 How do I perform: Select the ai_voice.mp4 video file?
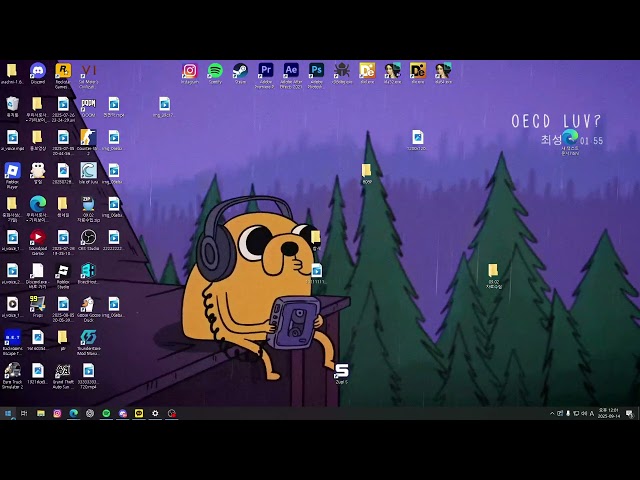12,138
